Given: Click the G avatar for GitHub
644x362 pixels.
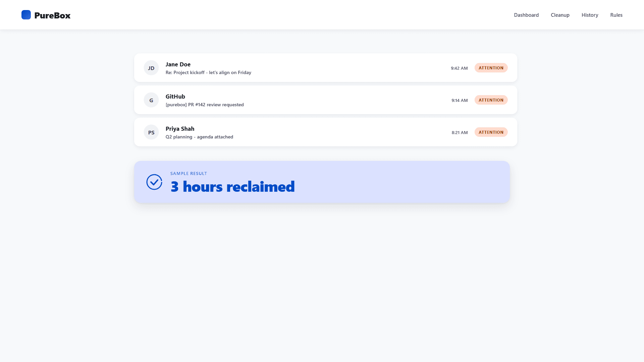Looking at the screenshot, I should [151, 100].
